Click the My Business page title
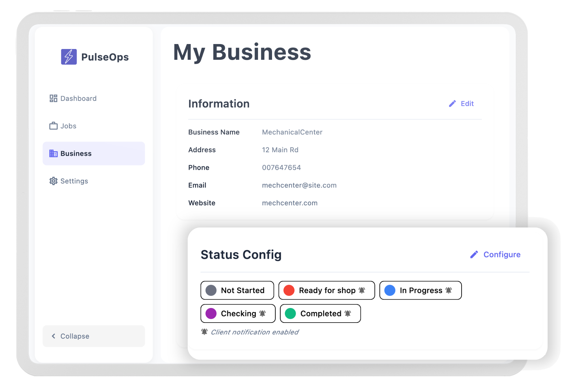This screenshot has height=392, width=573. (x=242, y=52)
